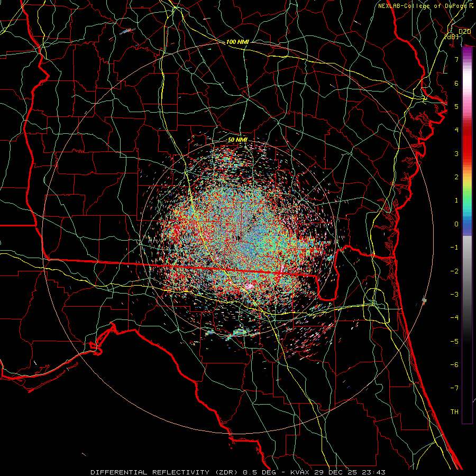Click the 3 value on color scale
The height and width of the screenshot is (476, 476).
[456, 153]
